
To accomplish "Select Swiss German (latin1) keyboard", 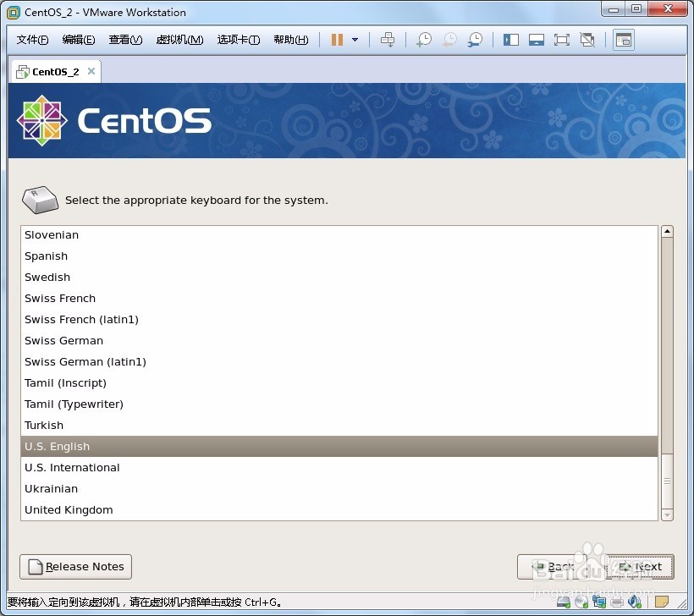I will tap(339, 362).
